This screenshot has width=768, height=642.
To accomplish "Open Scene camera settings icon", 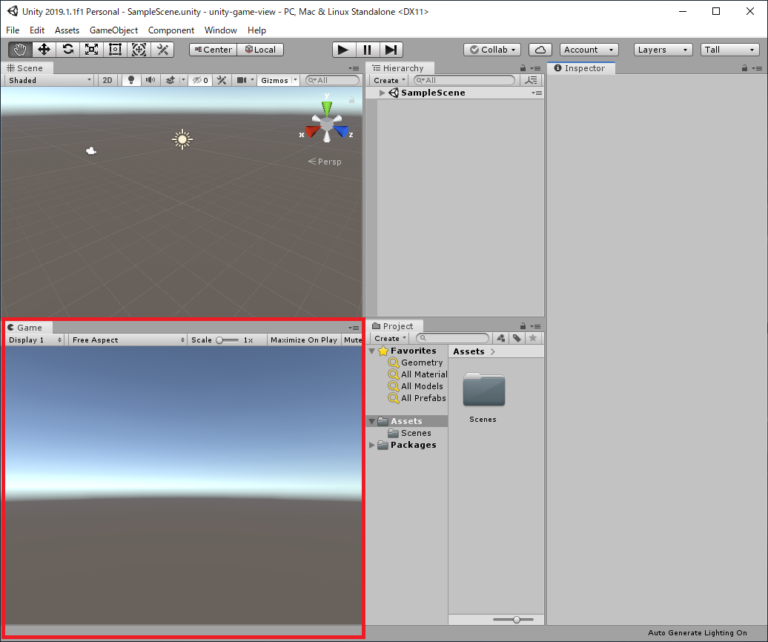I will click(242, 80).
